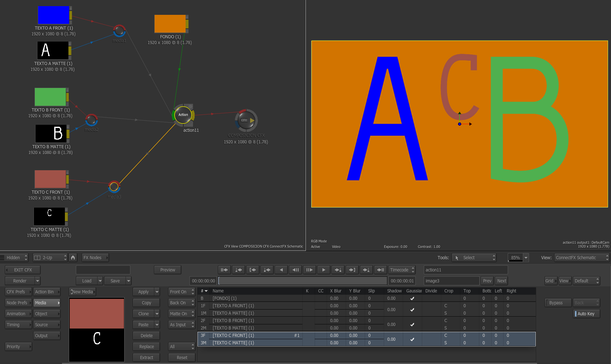Toggle the Auto Key button
The width and height of the screenshot is (611, 364).
coord(586,314)
